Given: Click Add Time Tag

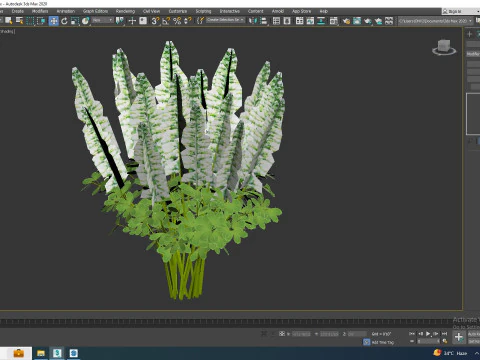Looking at the screenshot, I should coord(383,342).
